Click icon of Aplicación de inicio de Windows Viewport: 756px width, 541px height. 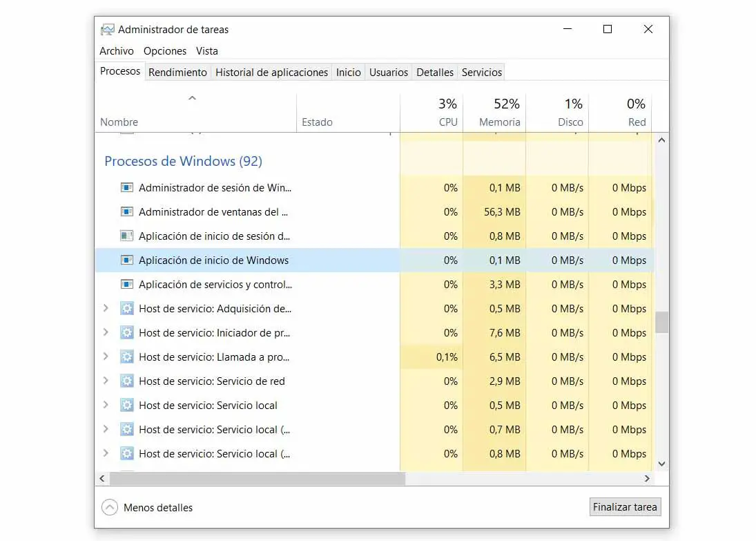[127, 260]
